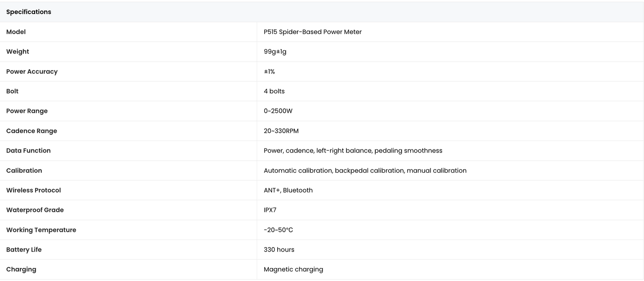Click the -20~50°C working temperature value
This screenshot has height=281, width=644.
point(278,230)
